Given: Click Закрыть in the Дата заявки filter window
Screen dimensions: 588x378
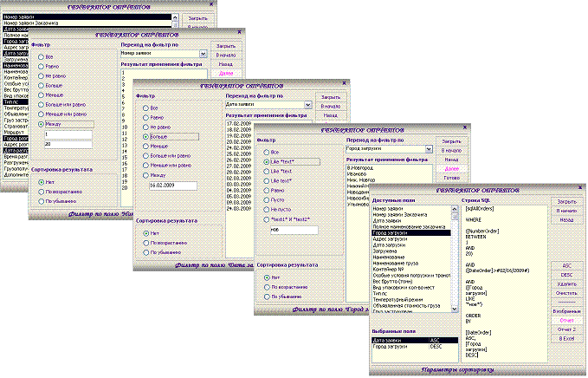Looking at the screenshot, I should click(331, 97).
